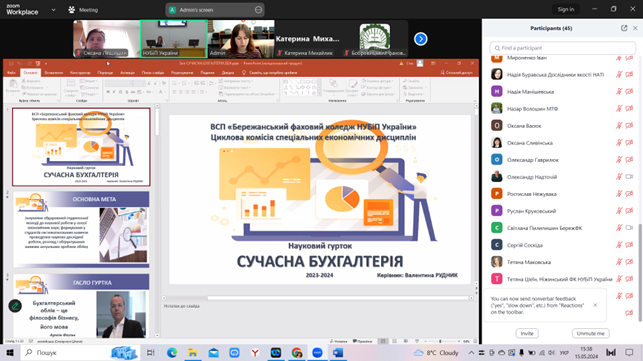Switch to the Показ слайдів tab

click(153, 73)
